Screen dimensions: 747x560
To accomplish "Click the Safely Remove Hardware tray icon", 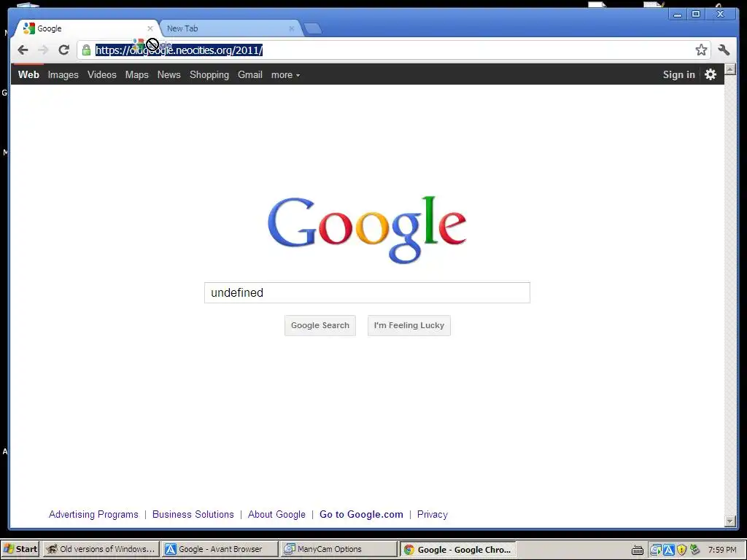I will (x=695, y=550).
